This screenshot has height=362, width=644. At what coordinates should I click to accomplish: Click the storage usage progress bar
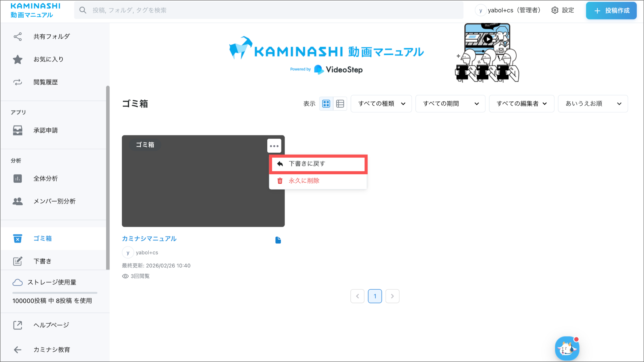pyautogui.click(x=55, y=293)
